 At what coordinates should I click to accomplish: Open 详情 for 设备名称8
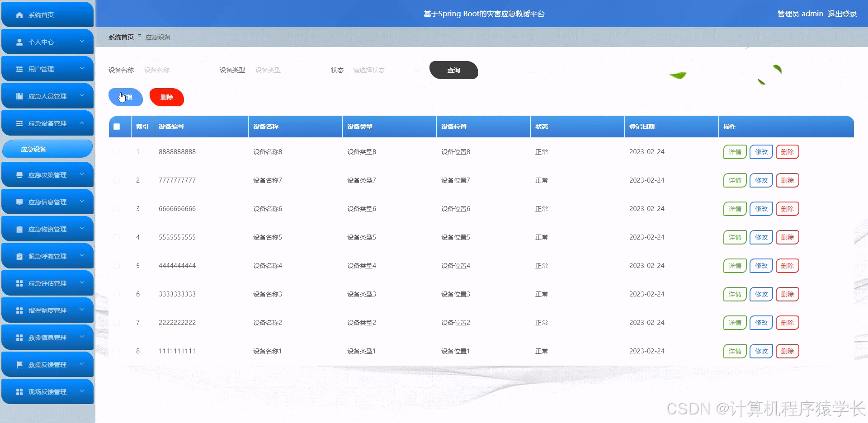click(x=735, y=152)
